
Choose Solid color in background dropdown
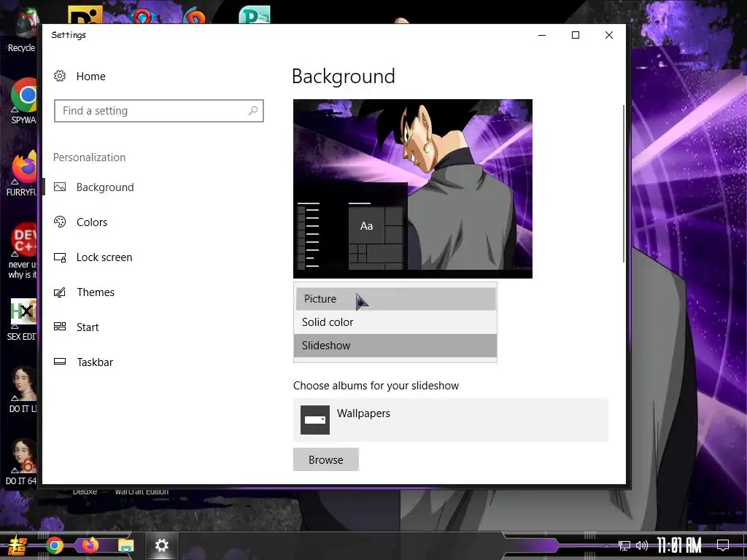pyautogui.click(x=395, y=322)
